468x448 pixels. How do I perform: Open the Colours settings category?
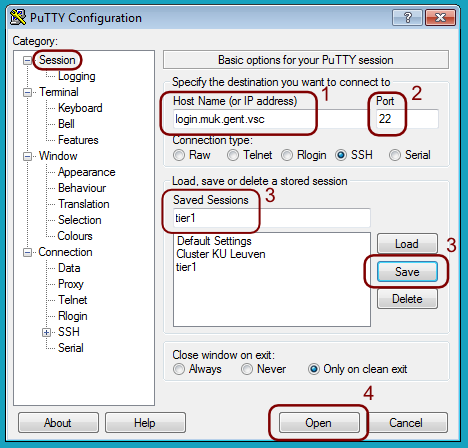coord(75,236)
